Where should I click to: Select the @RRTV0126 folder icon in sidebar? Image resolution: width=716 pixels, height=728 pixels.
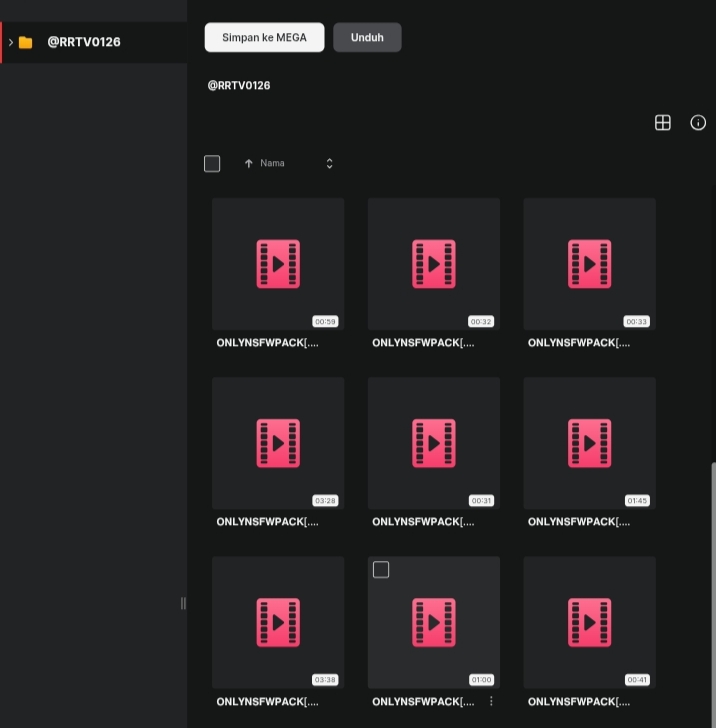click(26, 42)
